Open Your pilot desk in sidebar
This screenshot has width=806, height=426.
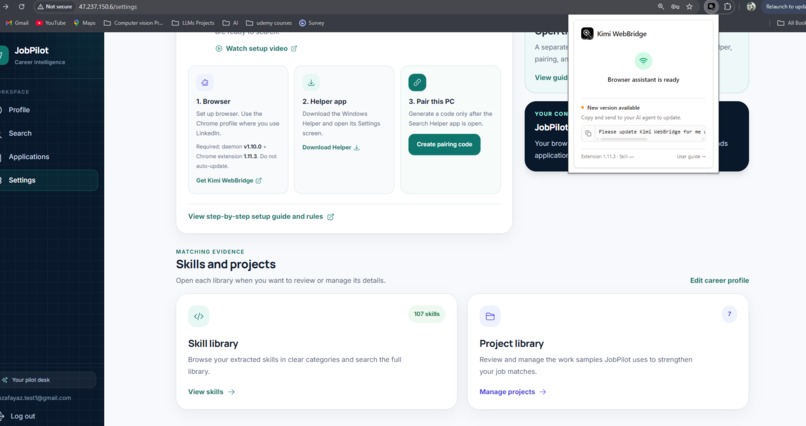(48, 380)
